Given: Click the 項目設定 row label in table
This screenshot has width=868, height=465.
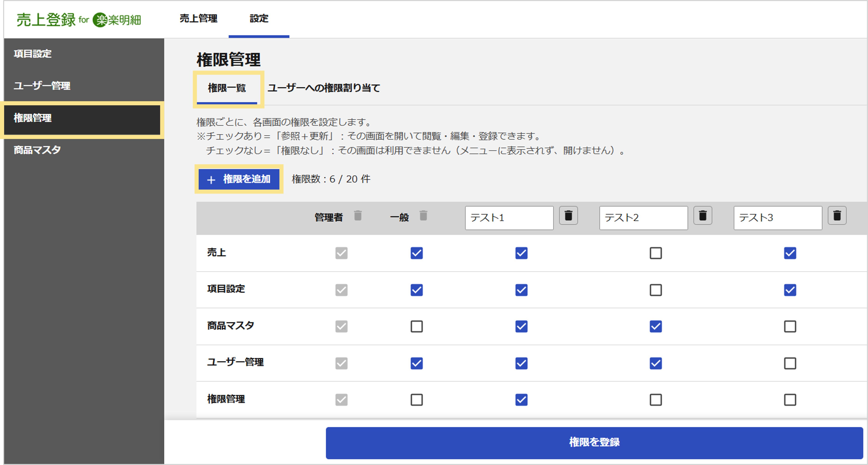Looking at the screenshot, I should click(x=226, y=289).
